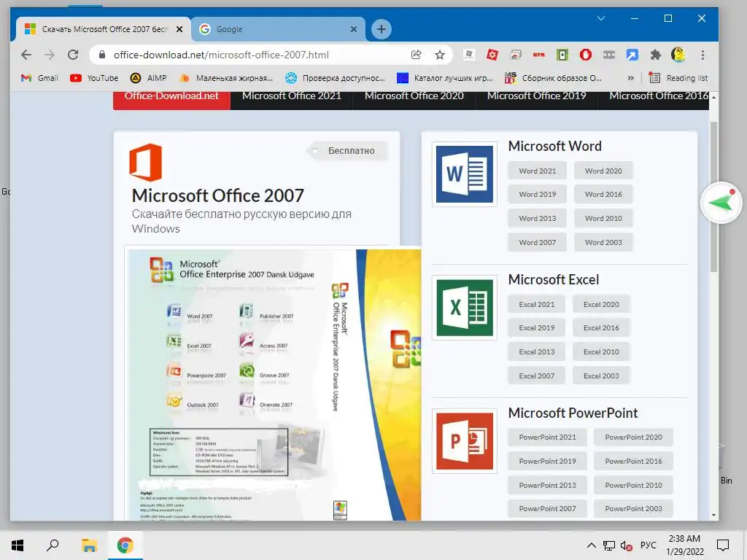Open File Explorer from taskbar
Screen dimensions: 747x560
pos(89,545)
